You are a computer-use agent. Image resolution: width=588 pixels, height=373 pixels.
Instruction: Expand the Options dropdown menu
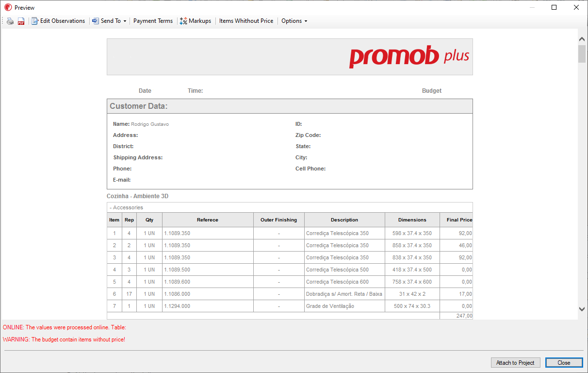[x=294, y=21]
